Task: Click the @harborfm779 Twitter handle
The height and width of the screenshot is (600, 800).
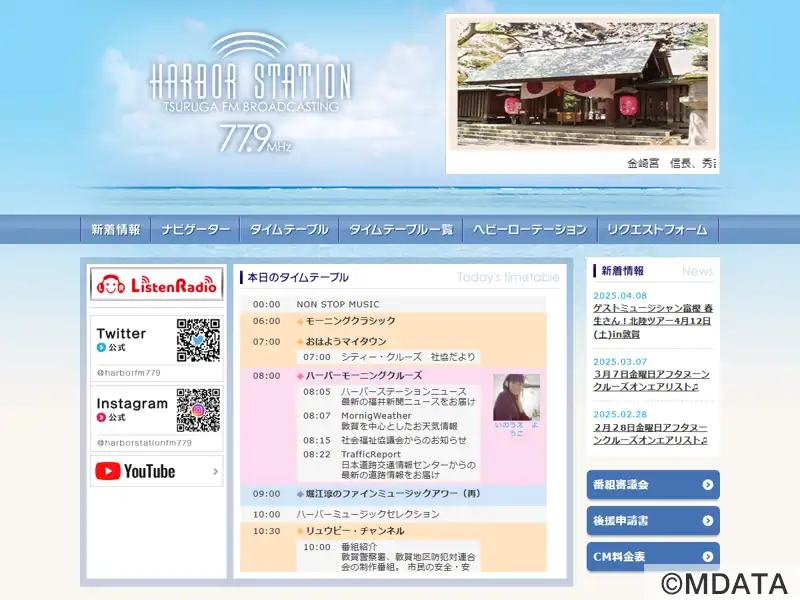Action: [x=129, y=373]
